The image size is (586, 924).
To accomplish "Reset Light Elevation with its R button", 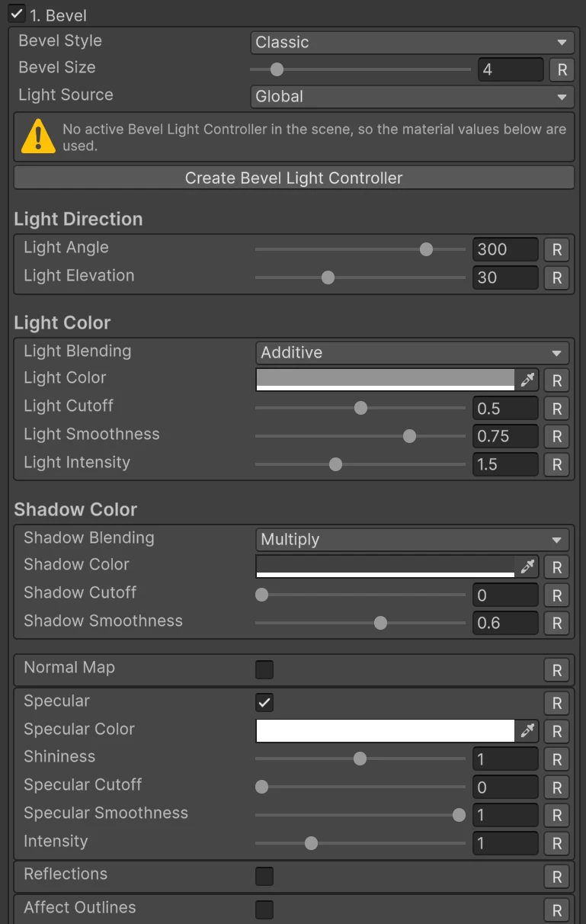I will coord(557,278).
